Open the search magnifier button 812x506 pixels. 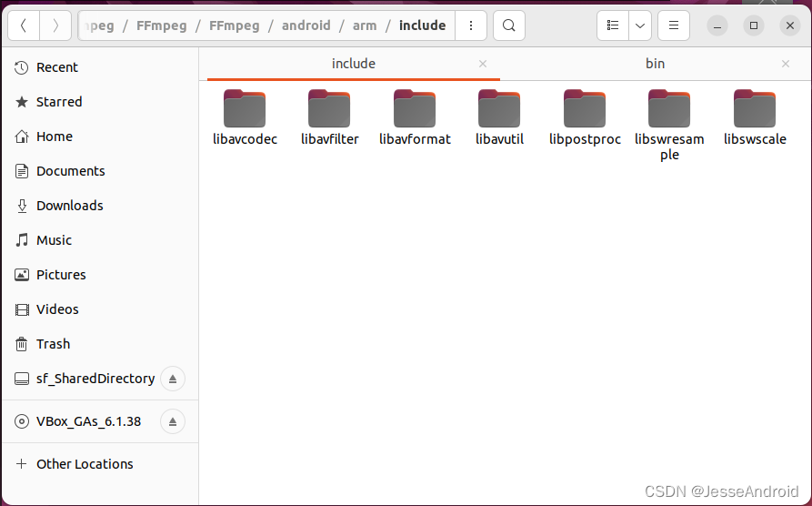point(509,25)
